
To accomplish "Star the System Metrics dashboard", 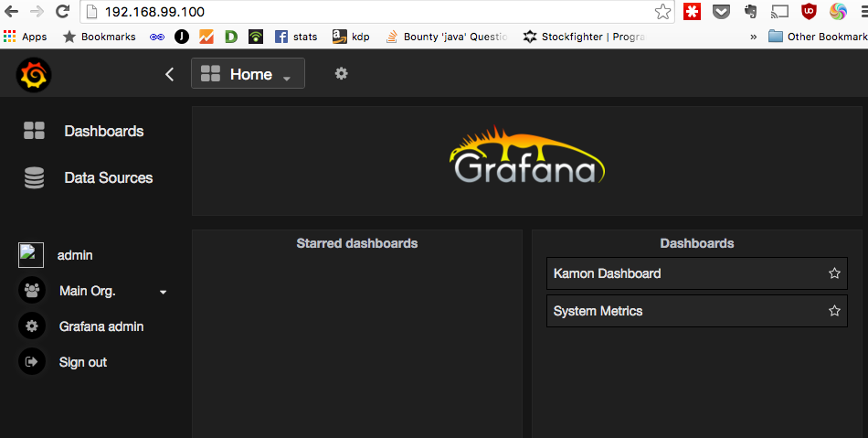I will (x=834, y=311).
